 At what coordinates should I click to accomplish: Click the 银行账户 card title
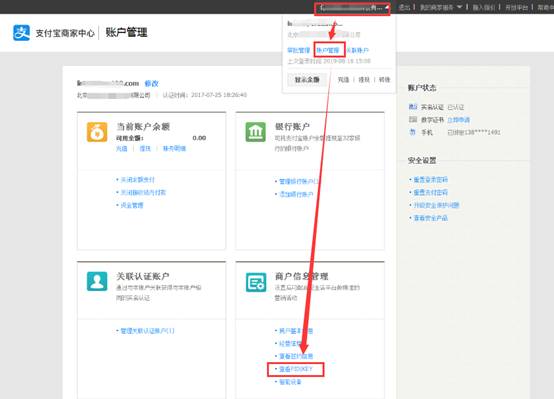[x=292, y=126]
